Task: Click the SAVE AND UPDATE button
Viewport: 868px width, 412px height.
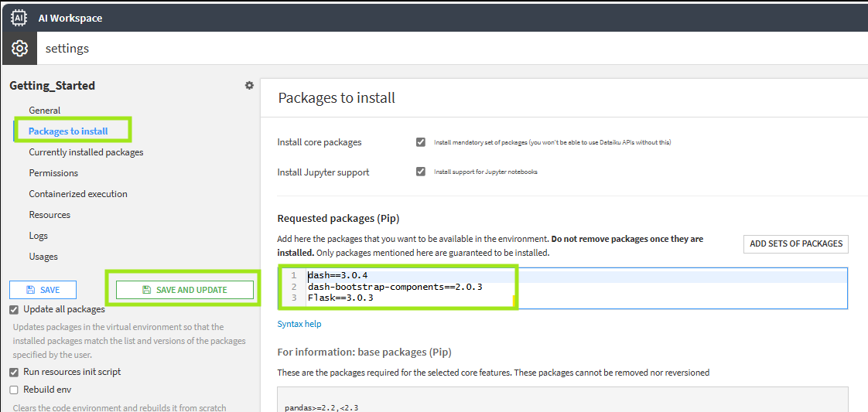Action: pos(185,290)
